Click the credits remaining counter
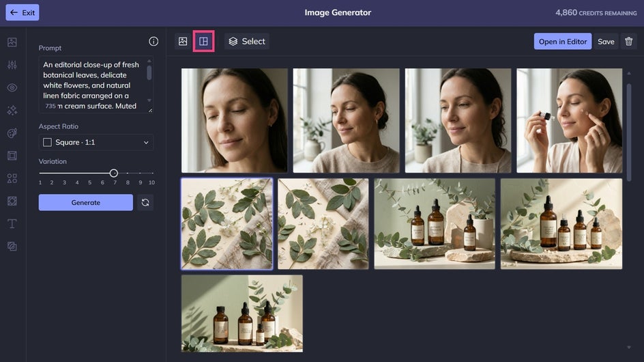Screen dimensions: 644x362 596,13
